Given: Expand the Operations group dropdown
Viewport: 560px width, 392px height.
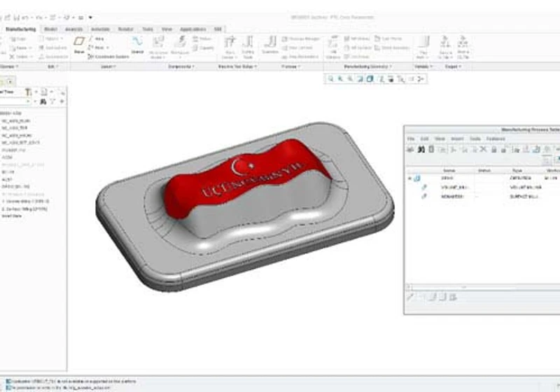Looking at the screenshot, I should coord(9,66).
